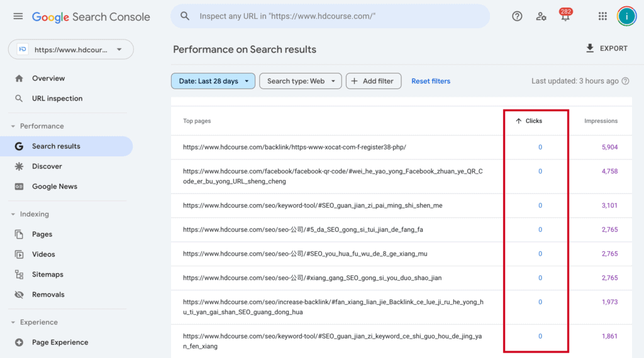Select Search results in the sidebar
Screen dimensions: 644x358
point(67,146)
